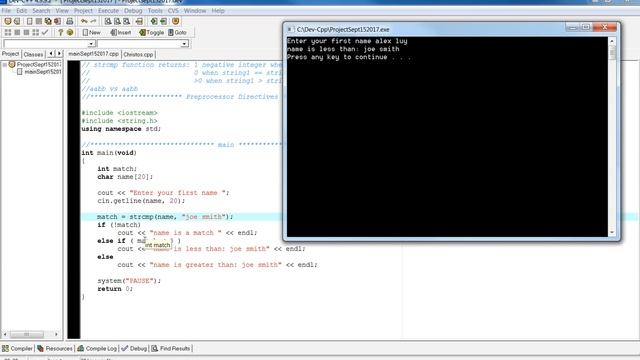
Task: Click the Project Options toolbar icon
Action: (176, 21)
